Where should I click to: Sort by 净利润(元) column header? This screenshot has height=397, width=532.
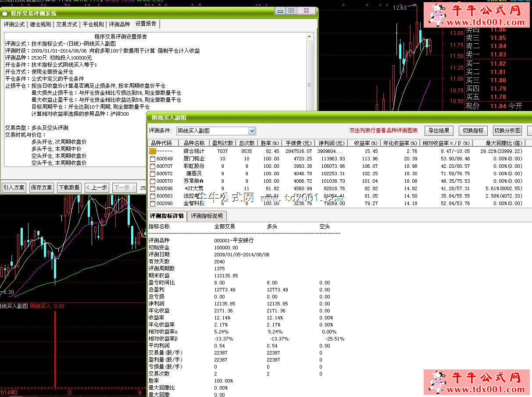point(332,143)
